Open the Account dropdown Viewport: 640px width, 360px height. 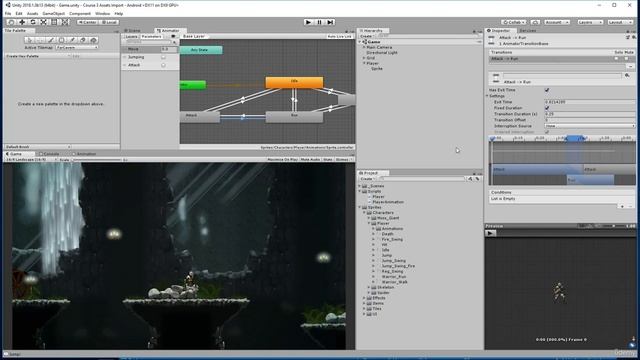(x=557, y=22)
